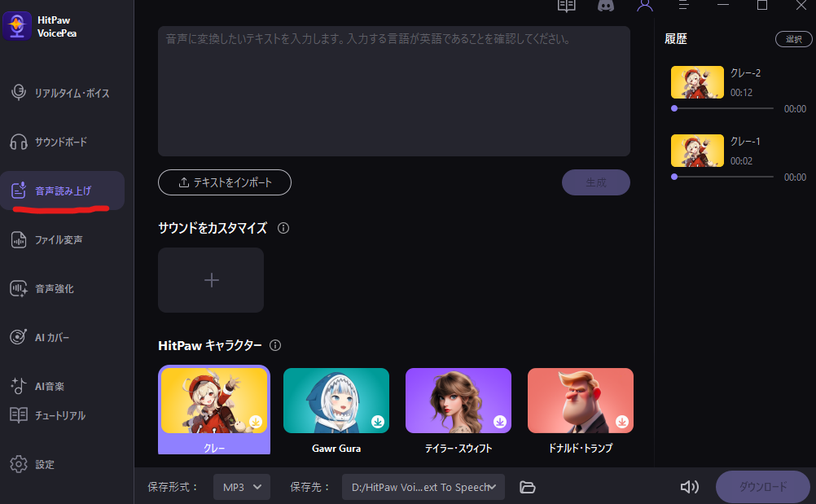Image resolution: width=816 pixels, height=504 pixels.
Task: Click the 保存形式 label
Action: 173,487
